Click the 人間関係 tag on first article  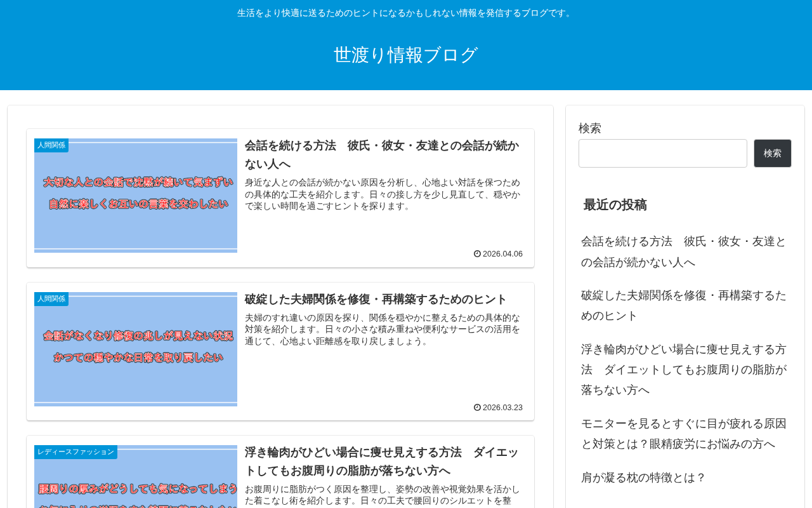(x=51, y=145)
